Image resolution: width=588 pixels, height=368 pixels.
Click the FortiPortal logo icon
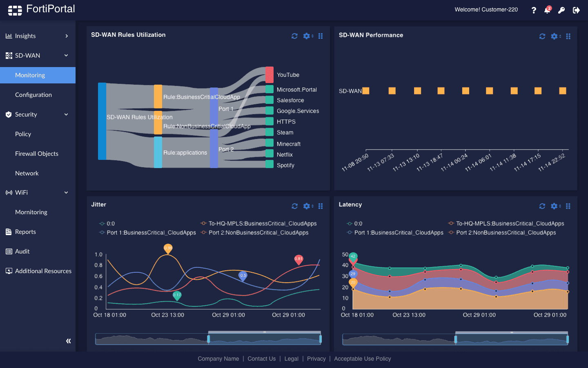pyautogui.click(x=15, y=10)
